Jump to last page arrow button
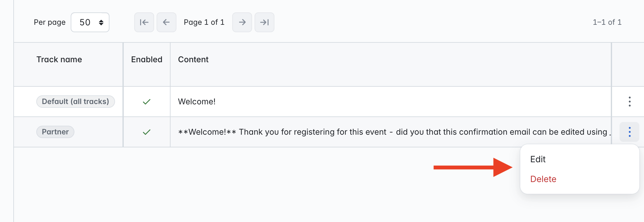Image resolution: width=644 pixels, height=222 pixels. pos(264,22)
